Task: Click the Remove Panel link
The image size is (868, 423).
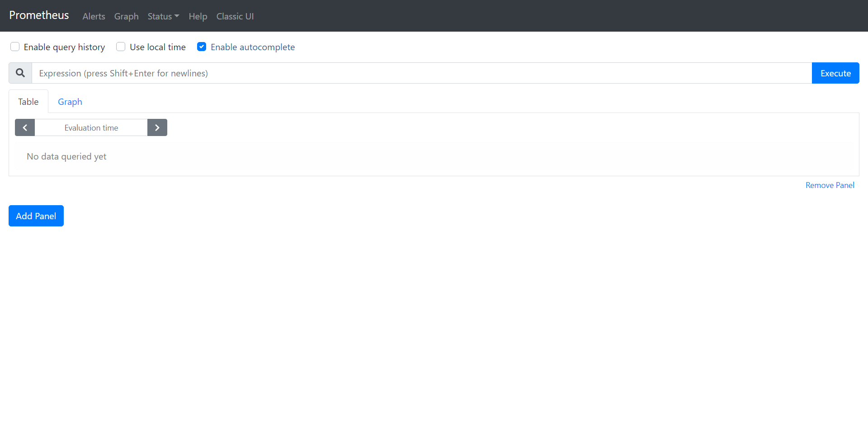Action: click(830, 185)
